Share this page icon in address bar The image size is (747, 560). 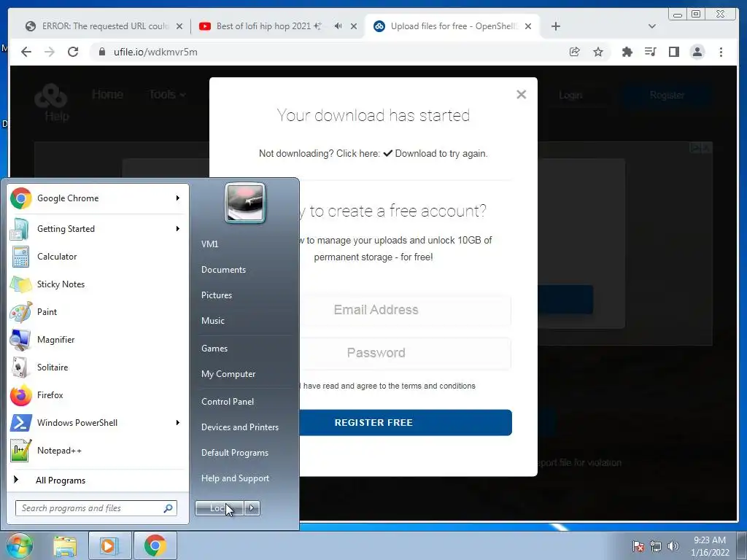[x=575, y=52]
